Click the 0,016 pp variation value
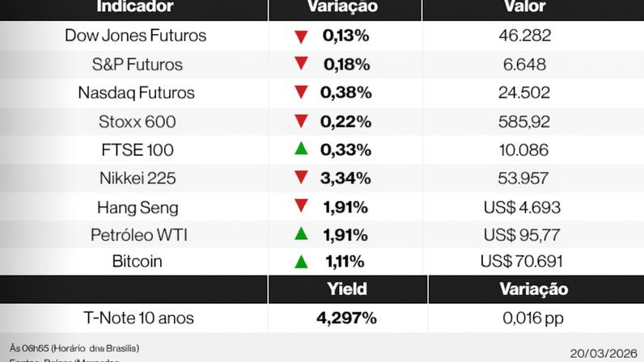This screenshot has height=362, width=644. (x=532, y=318)
